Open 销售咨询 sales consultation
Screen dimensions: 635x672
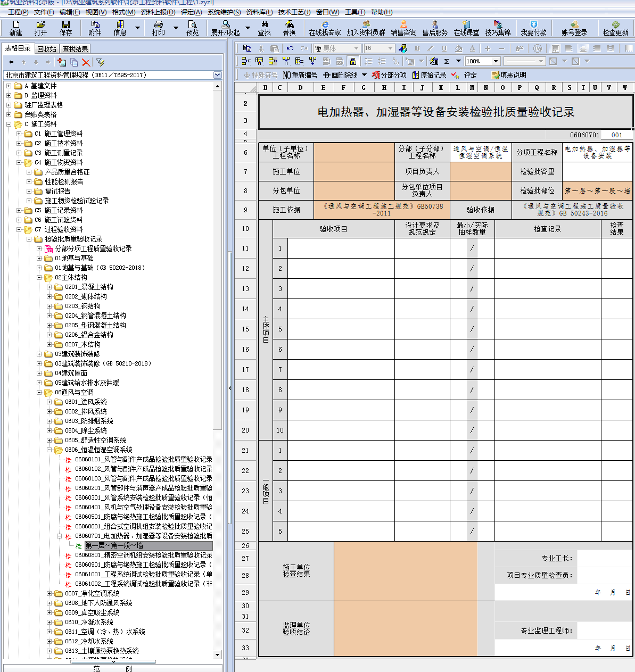pyautogui.click(x=404, y=28)
